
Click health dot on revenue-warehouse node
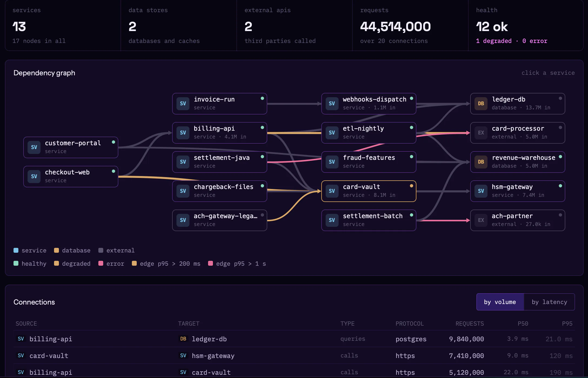tap(560, 157)
